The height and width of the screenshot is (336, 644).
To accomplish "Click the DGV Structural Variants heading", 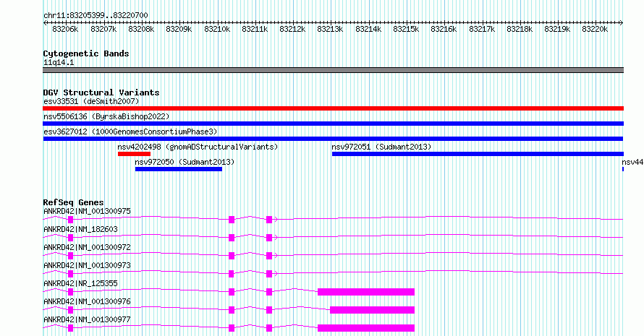I will [x=101, y=92].
